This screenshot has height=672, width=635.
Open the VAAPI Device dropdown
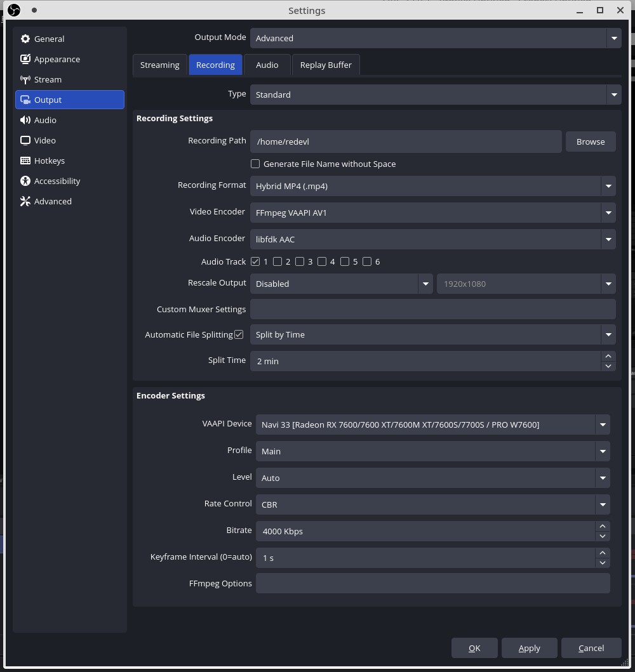tap(433, 425)
